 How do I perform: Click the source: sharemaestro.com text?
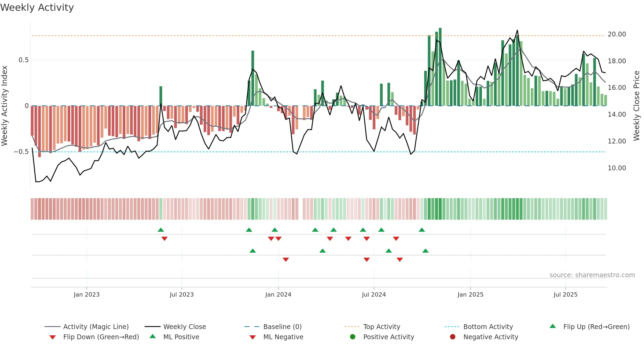point(592,275)
